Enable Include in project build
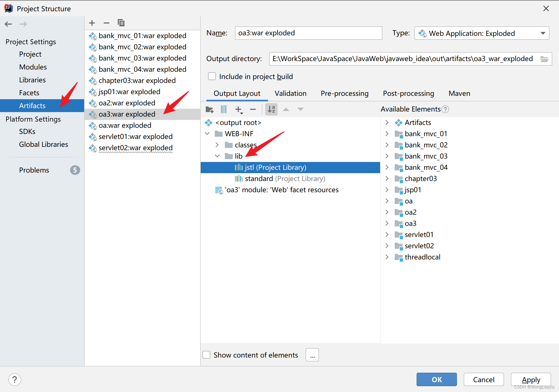The image size is (559, 392). tap(212, 76)
